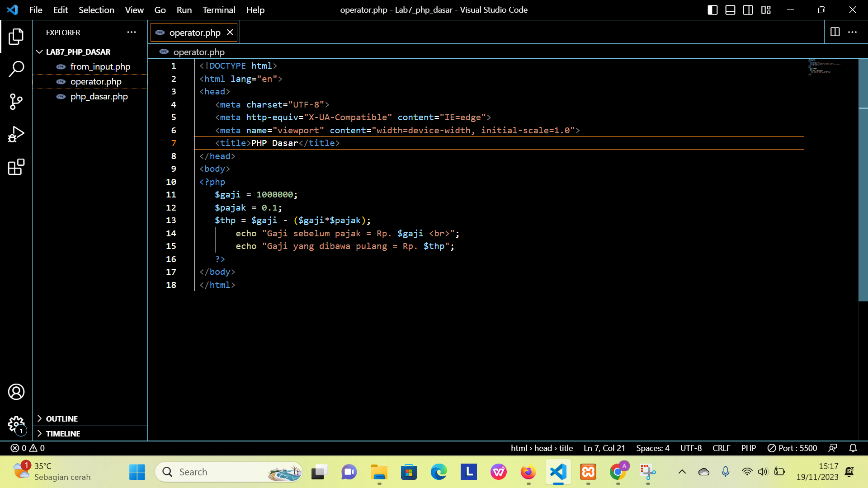Open Microsoft Store from the taskbar
Screen dimensions: 868x488
coord(409,472)
